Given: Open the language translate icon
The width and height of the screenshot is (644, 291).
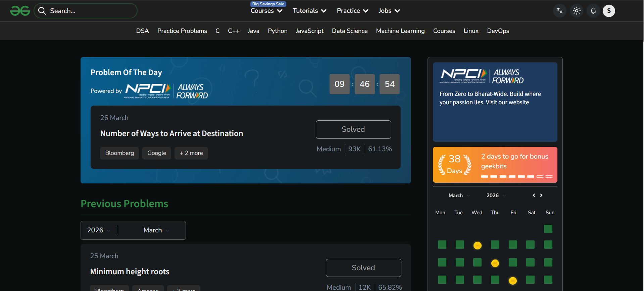Looking at the screenshot, I should (x=559, y=11).
